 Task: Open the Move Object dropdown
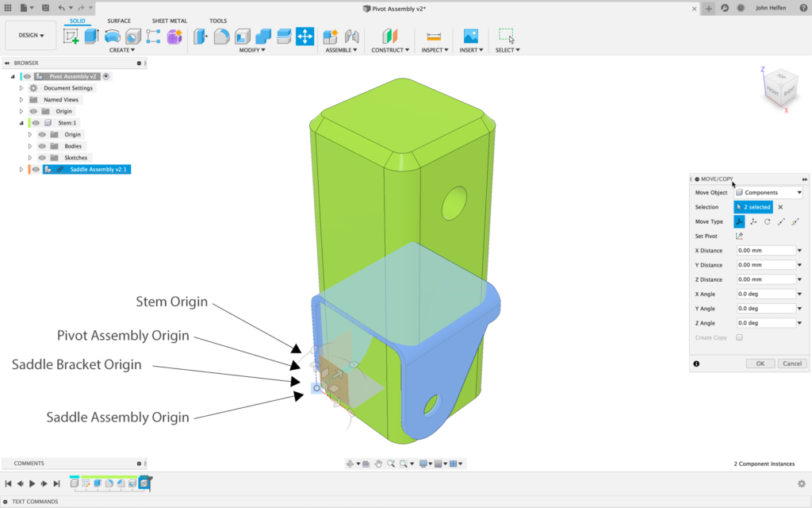768,193
